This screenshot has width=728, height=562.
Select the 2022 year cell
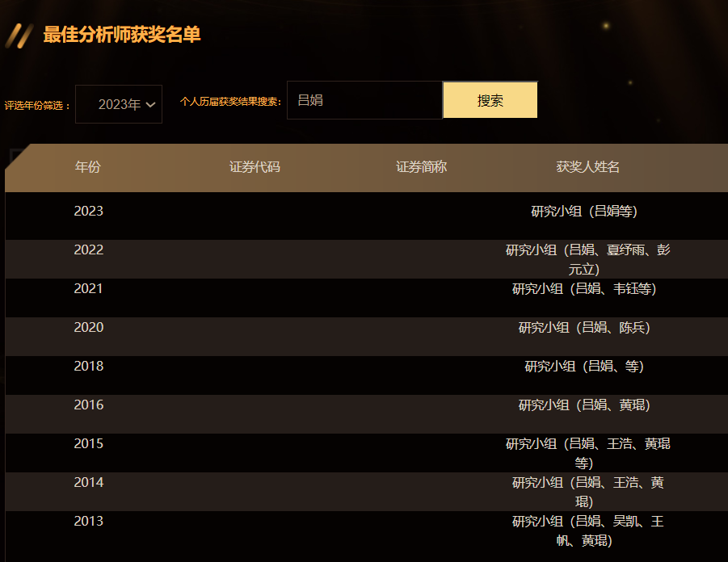(88, 250)
